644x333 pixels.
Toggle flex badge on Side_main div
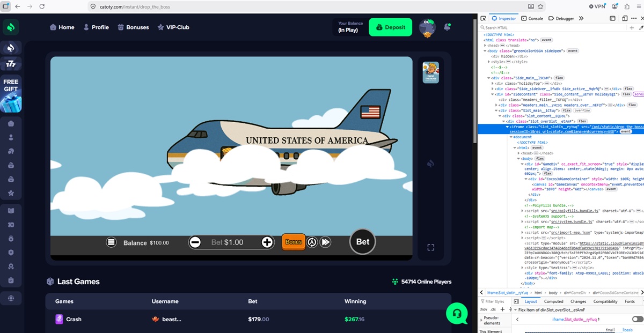pos(559,78)
